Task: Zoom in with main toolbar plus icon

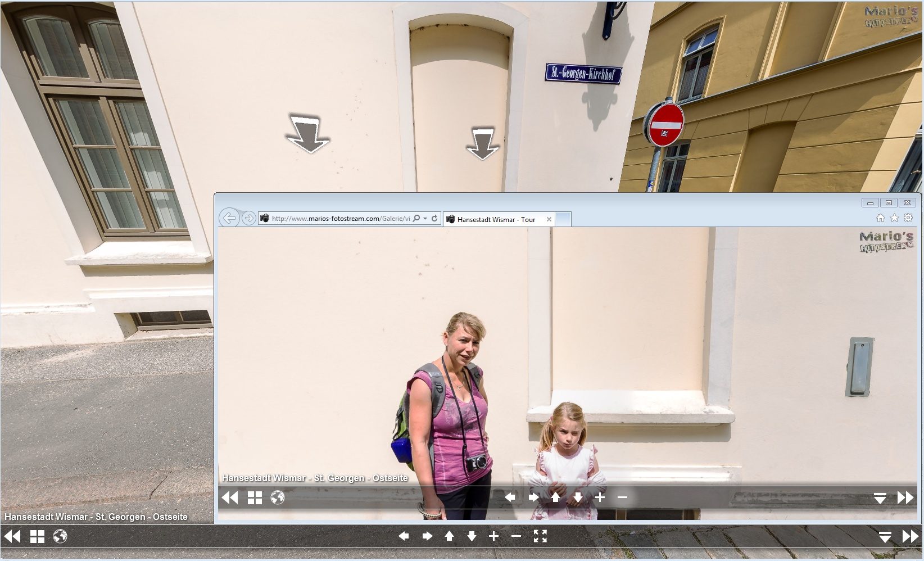Action: [493, 536]
